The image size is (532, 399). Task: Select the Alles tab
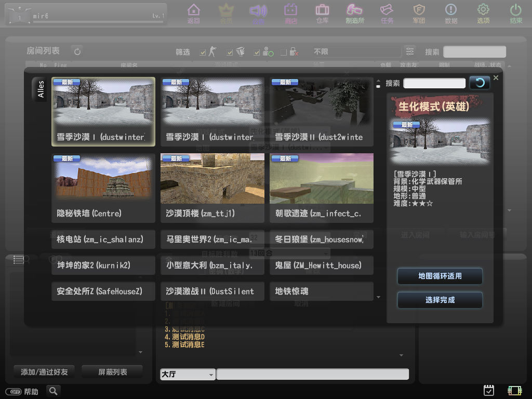click(39, 89)
